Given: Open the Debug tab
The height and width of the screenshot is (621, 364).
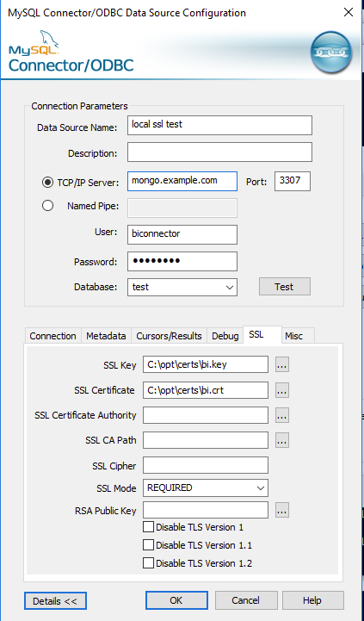Looking at the screenshot, I should click(x=225, y=336).
